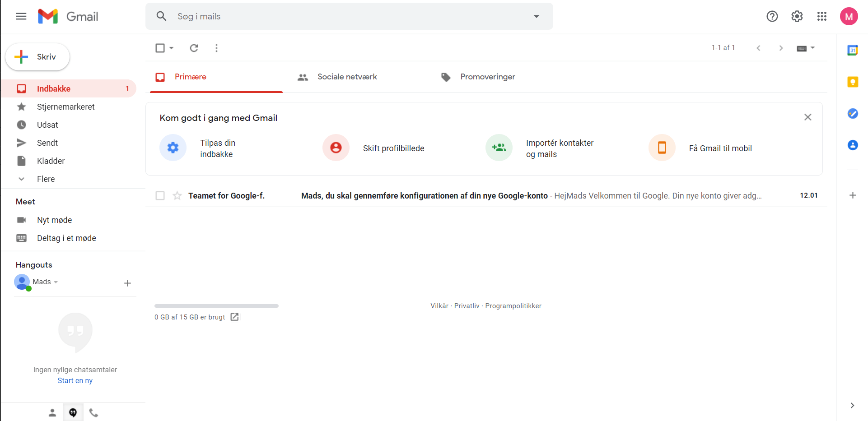Click the Skriv compose button
The height and width of the screenshot is (421, 868).
(x=37, y=57)
